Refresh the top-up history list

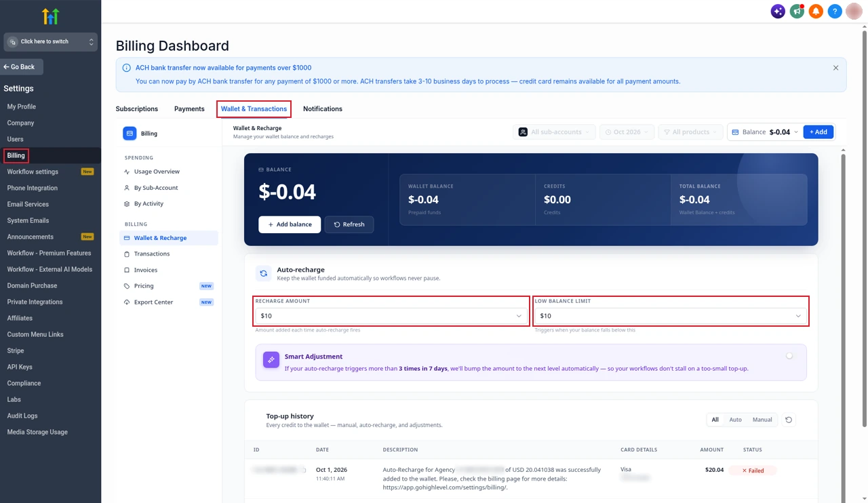click(789, 420)
